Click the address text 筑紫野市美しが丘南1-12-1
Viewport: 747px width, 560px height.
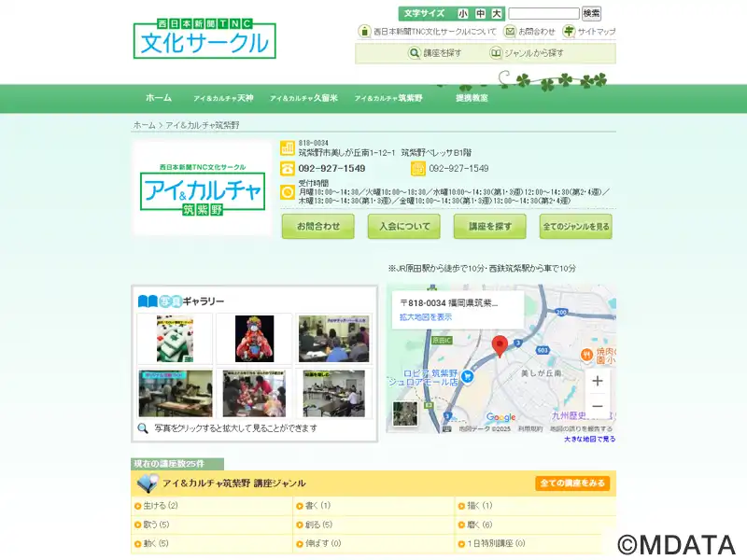pyautogui.click(x=346, y=153)
